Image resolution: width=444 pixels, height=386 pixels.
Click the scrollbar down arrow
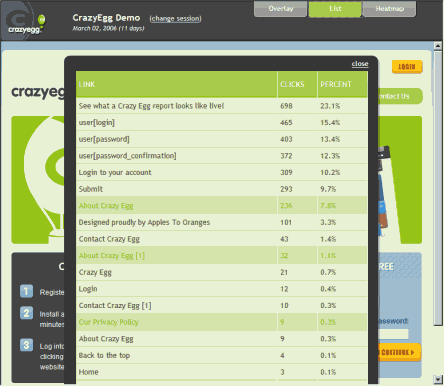(x=438, y=379)
